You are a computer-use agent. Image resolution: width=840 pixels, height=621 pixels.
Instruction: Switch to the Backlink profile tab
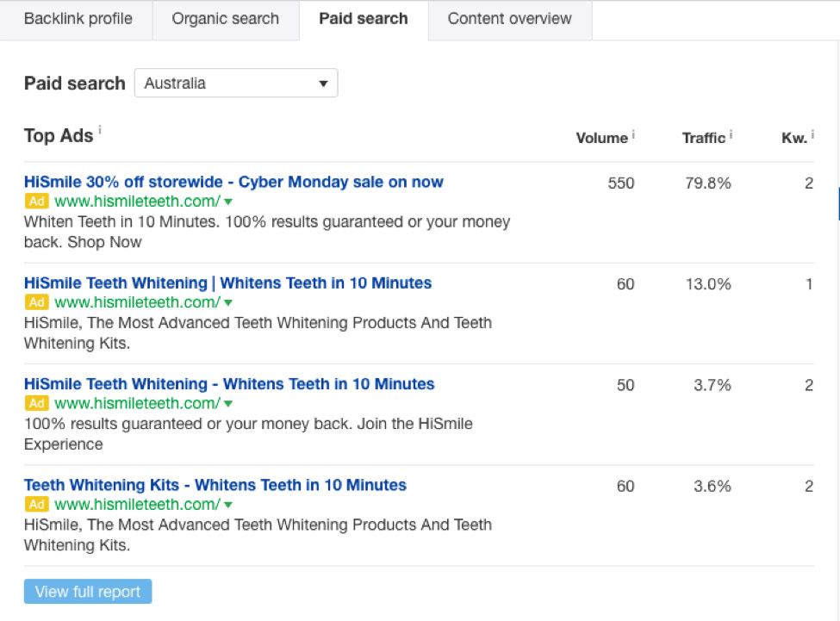(78, 19)
